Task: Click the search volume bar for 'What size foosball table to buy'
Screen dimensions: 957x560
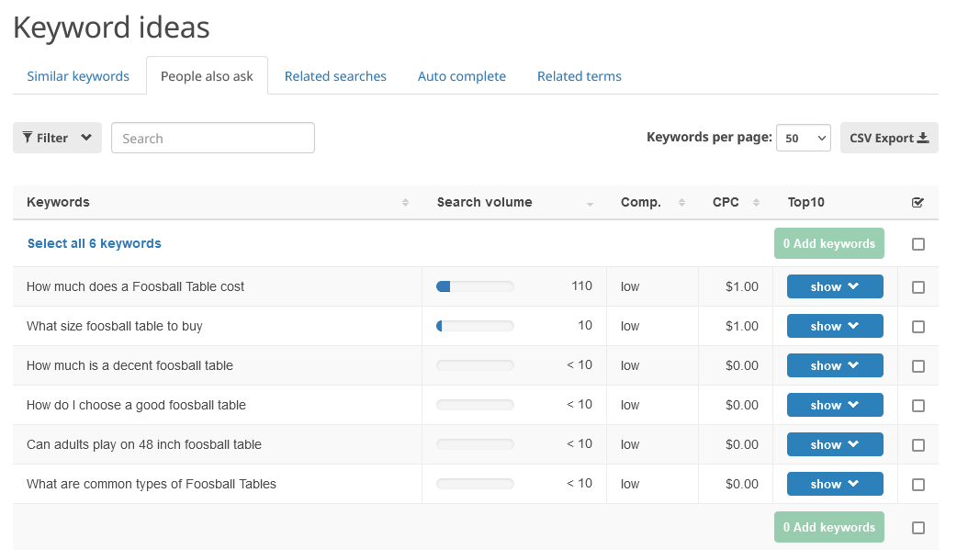Action: 475,327
